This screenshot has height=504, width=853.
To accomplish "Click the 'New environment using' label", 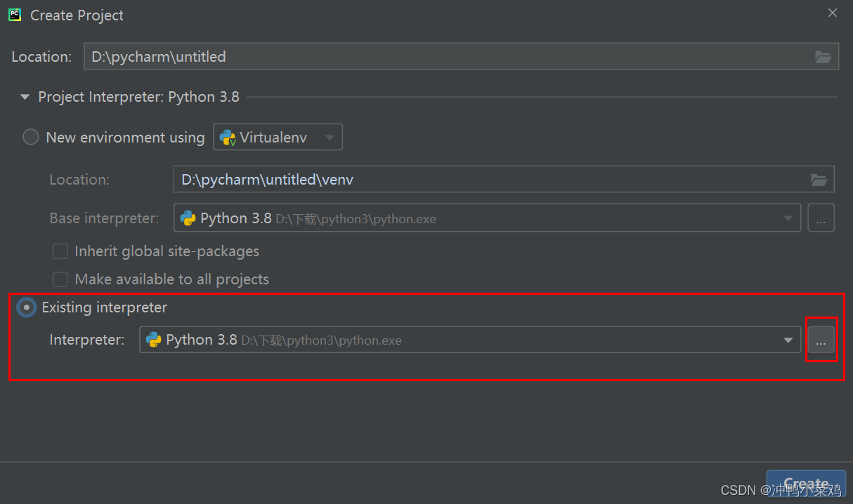I will (125, 138).
